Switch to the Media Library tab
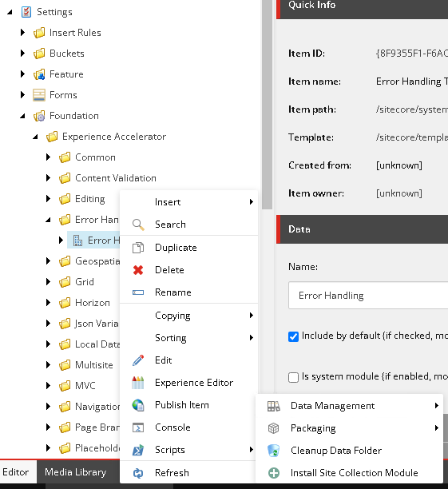The height and width of the screenshot is (489, 448). click(75, 472)
